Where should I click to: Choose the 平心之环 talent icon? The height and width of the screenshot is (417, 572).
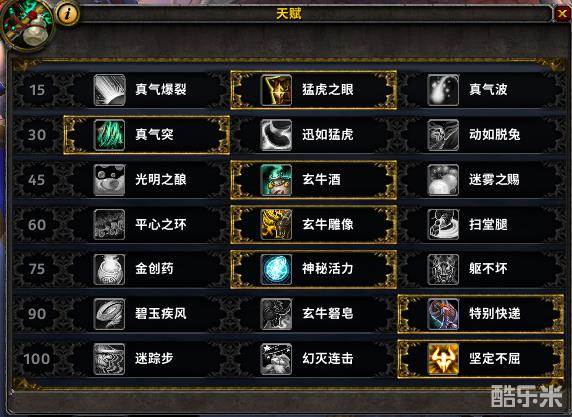(x=109, y=225)
